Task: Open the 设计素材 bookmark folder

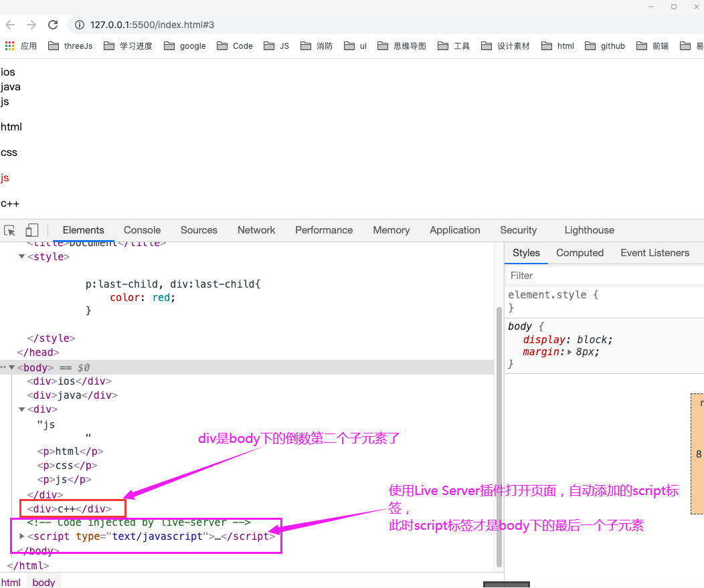Action: click(505, 45)
